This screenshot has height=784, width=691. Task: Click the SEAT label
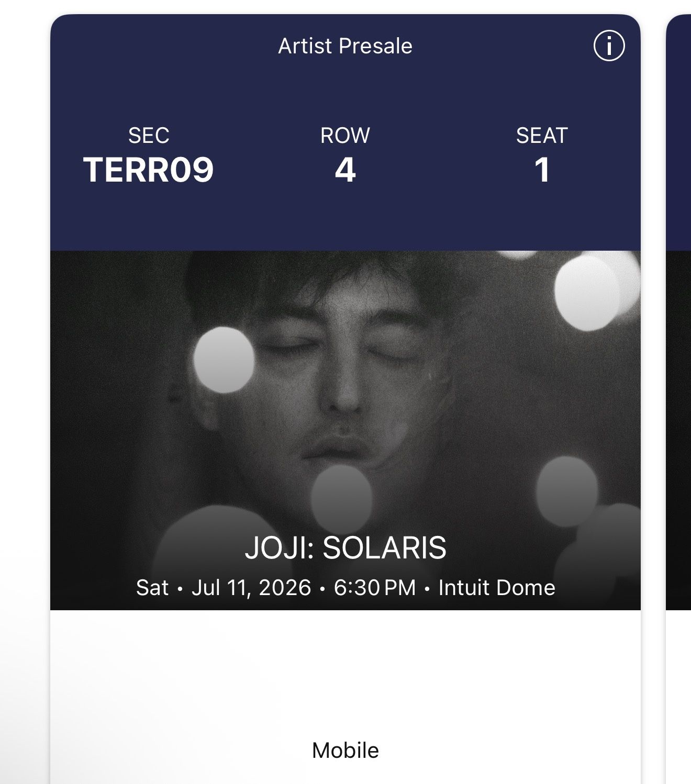[542, 136]
